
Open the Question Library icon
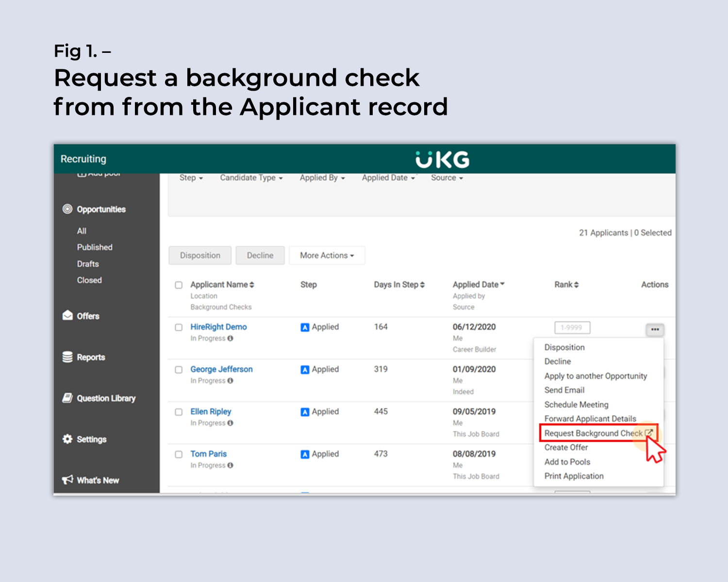click(x=67, y=398)
